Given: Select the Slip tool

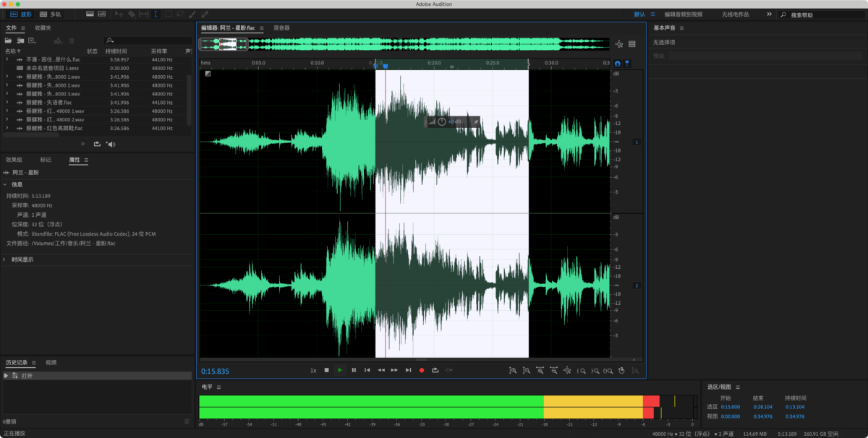Looking at the screenshot, I should (143, 14).
